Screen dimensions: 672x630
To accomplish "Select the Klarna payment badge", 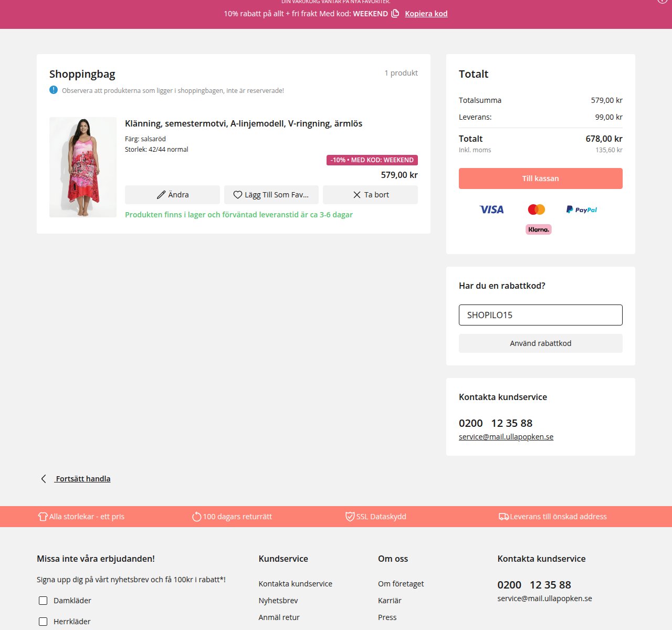I will (x=539, y=229).
